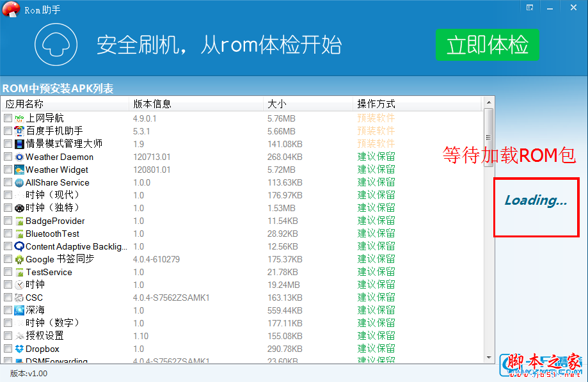Viewport: 588px width, 382px height.
Task: Check the BadgeProvider checkbox
Action: 8,220
